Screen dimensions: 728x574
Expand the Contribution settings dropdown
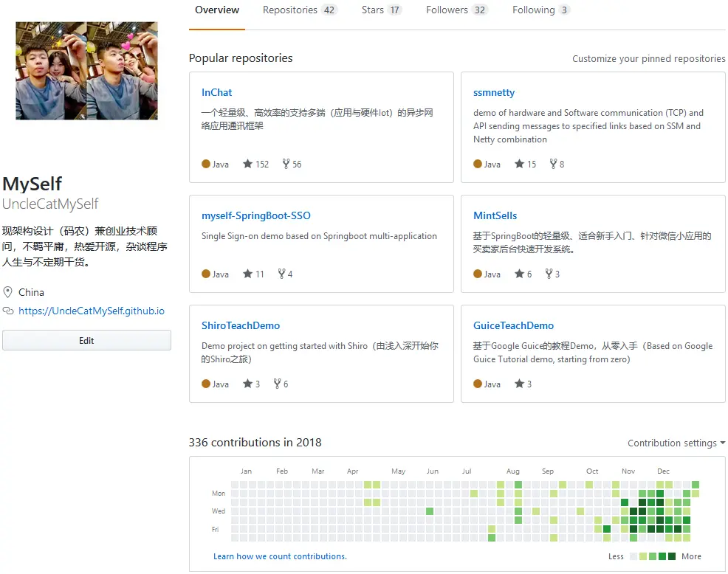(676, 443)
